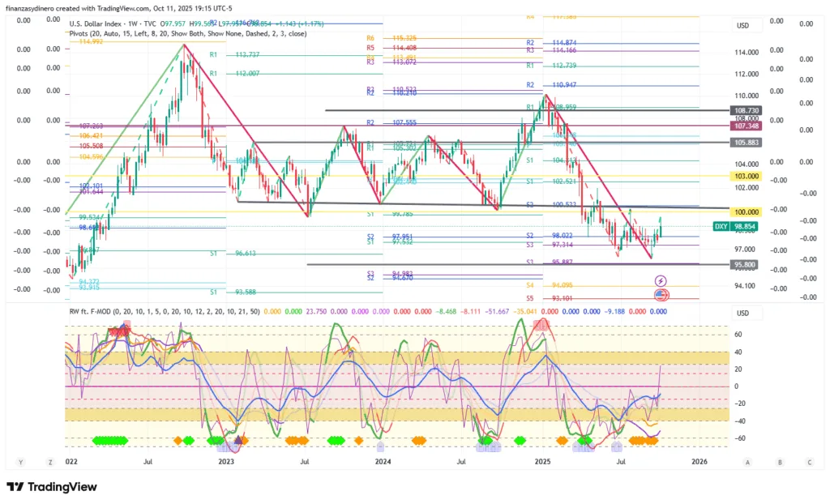Toggle the A auto-scale button

pos(748,462)
